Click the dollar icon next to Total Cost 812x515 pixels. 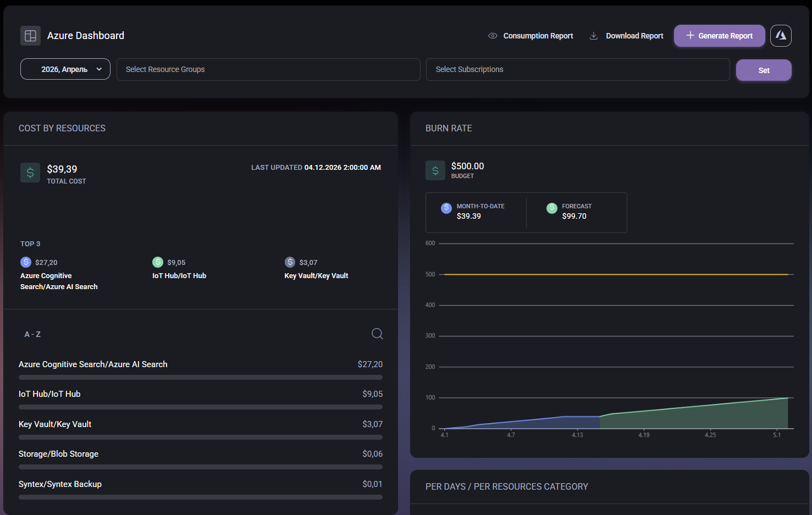[30, 172]
